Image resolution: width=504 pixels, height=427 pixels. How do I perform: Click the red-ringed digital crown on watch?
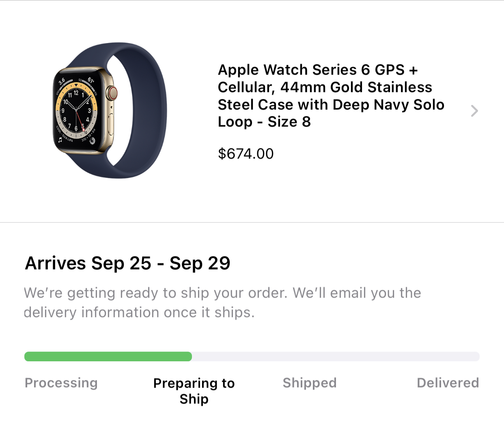coord(112,93)
